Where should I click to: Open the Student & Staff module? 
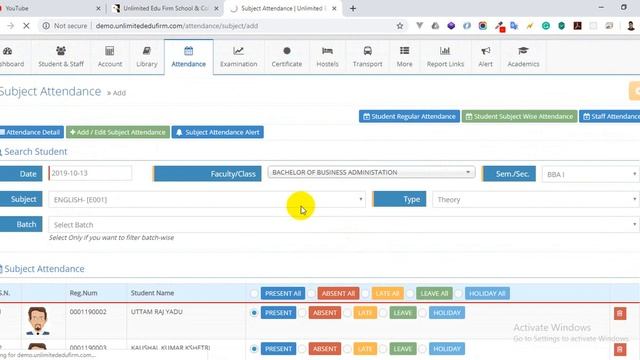61,57
